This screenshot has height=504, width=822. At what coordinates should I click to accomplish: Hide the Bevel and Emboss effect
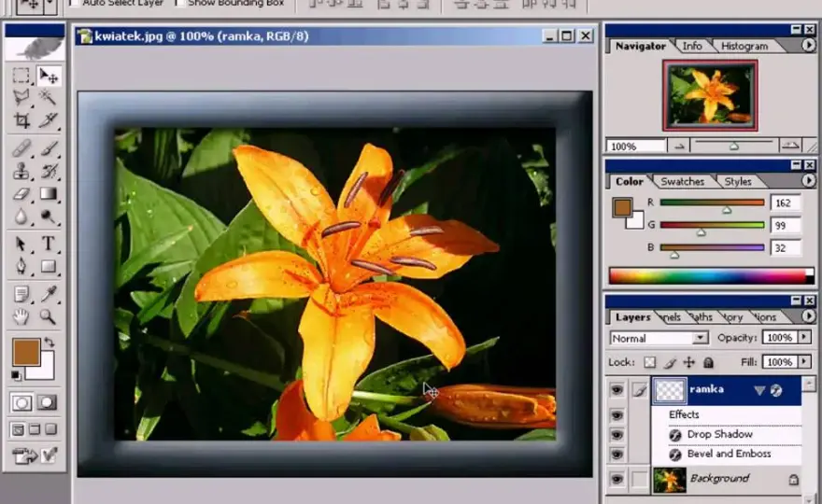click(x=616, y=455)
